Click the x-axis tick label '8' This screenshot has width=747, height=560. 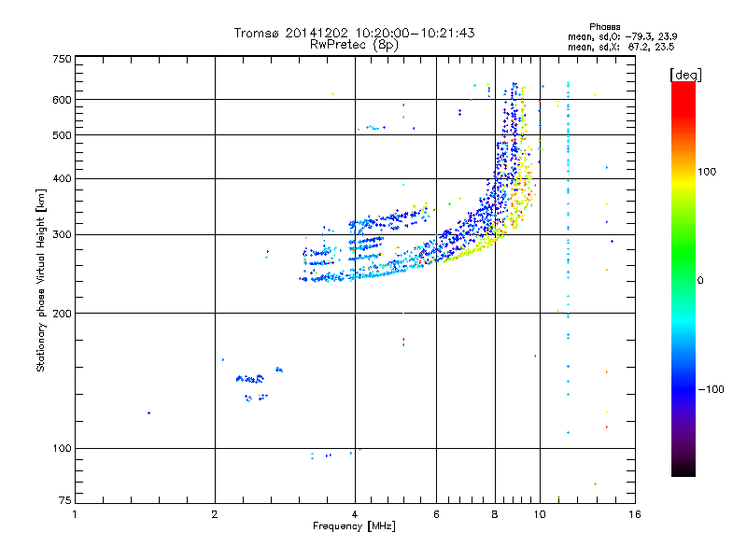pyautogui.click(x=495, y=514)
